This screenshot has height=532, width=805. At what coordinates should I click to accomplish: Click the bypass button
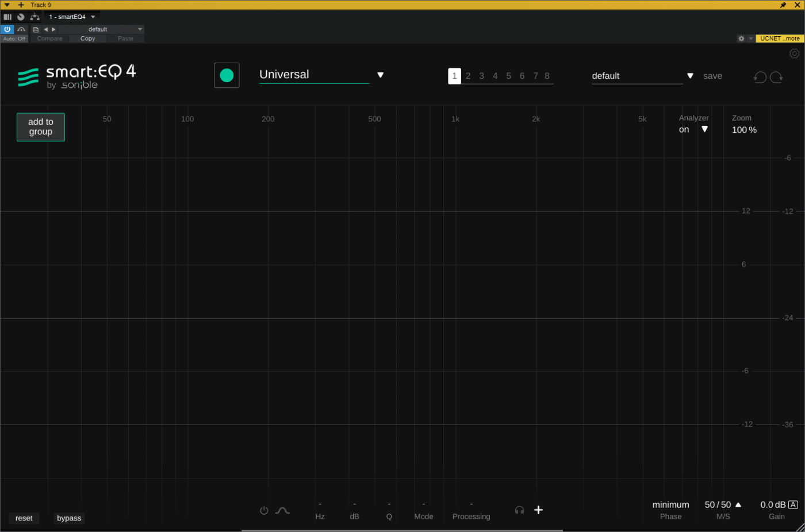pyautogui.click(x=69, y=518)
